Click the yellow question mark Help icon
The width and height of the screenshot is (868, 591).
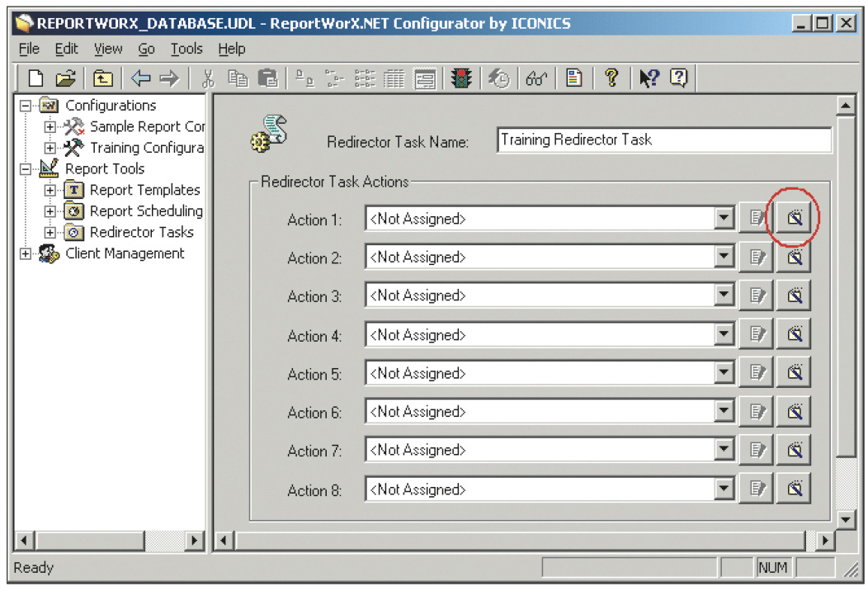[611, 78]
